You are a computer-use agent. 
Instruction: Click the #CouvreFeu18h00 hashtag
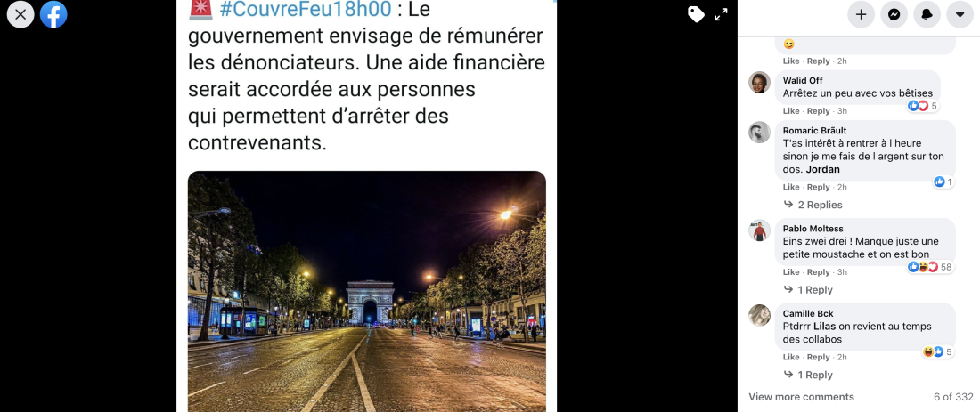306,10
